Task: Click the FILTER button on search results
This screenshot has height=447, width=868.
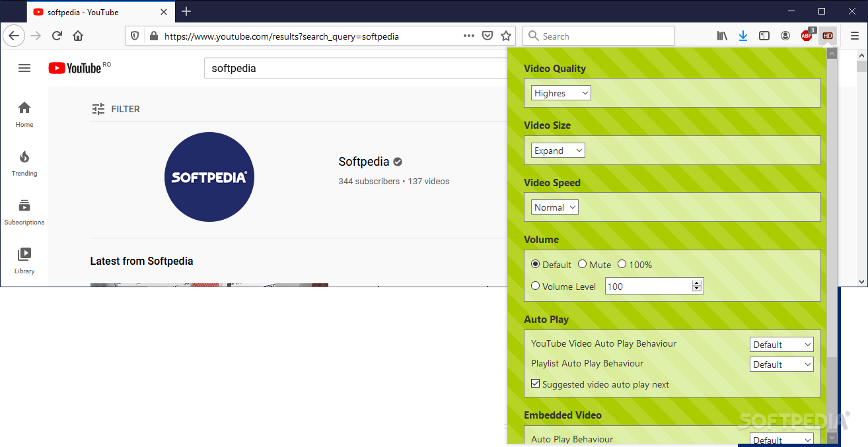Action: [x=116, y=108]
